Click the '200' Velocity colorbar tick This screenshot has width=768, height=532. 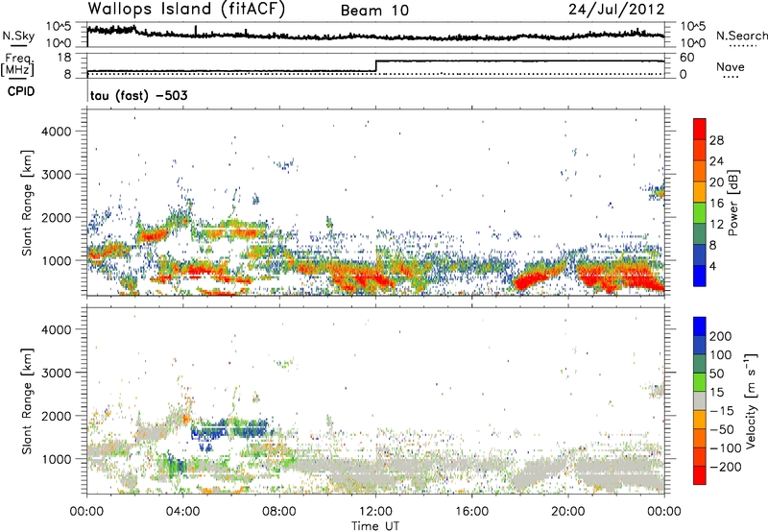pyautogui.click(x=721, y=336)
